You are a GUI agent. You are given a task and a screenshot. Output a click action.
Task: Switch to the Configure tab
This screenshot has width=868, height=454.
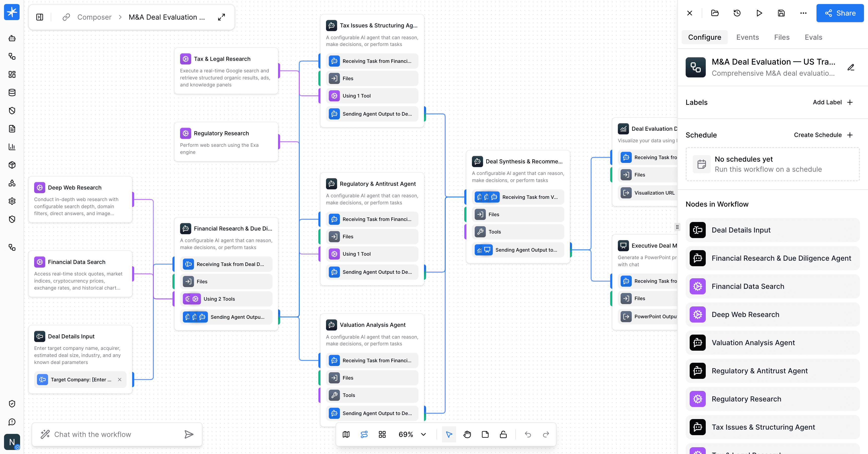(x=704, y=37)
